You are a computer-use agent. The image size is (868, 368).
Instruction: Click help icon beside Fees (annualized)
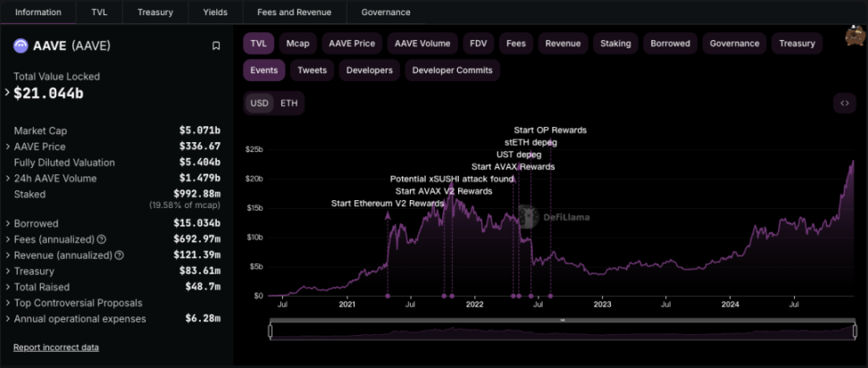(x=101, y=239)
